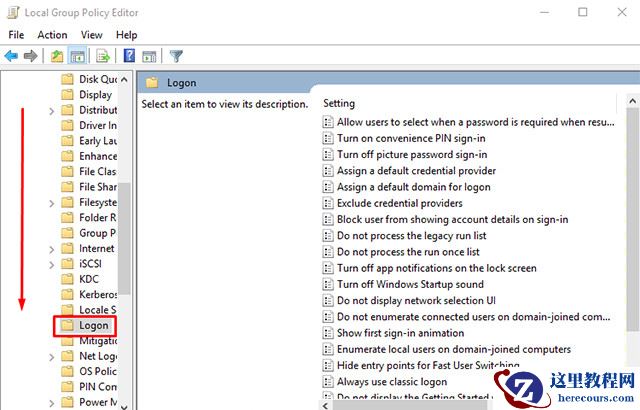Select 'Do not process the legacy run list'

(x=404, y=236)
